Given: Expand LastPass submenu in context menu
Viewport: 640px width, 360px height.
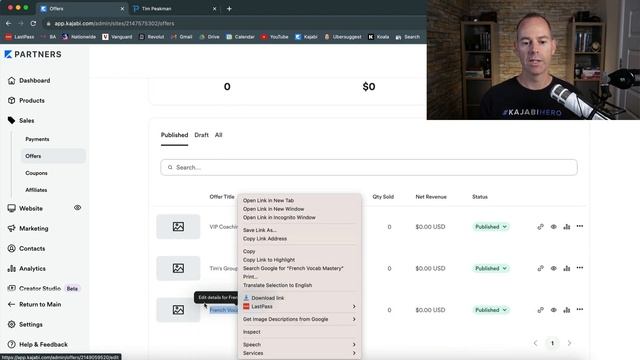Looking at the screenshot, I should [x=299, y=307].
